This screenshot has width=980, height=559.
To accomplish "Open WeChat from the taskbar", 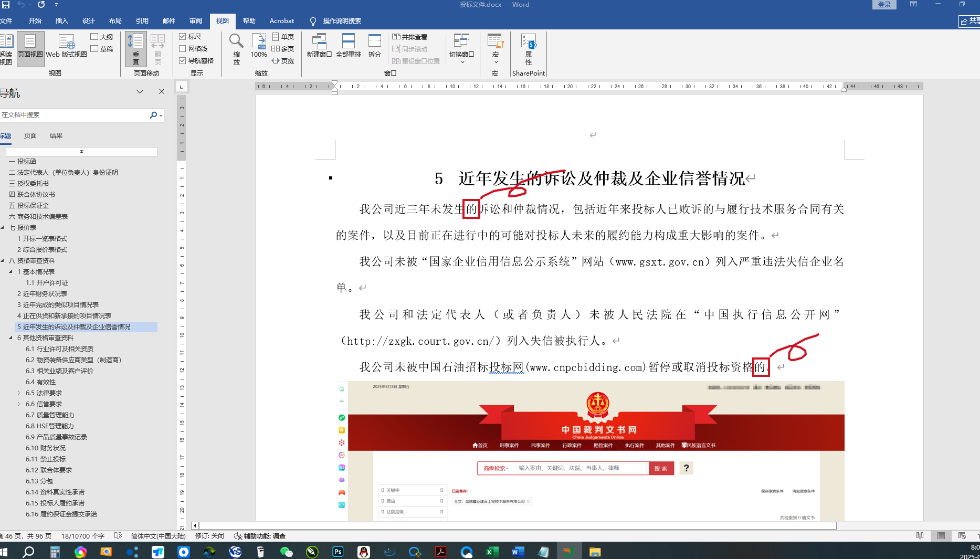I will tap(287, 552).
